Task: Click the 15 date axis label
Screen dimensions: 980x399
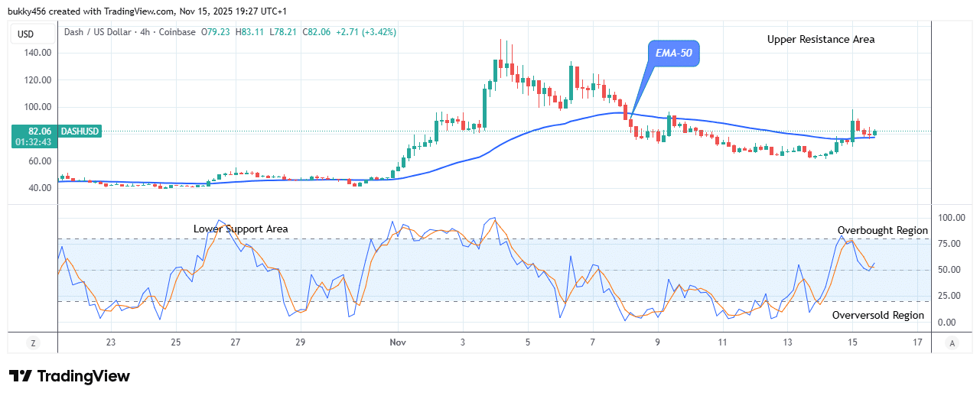Action: point(852,343)
